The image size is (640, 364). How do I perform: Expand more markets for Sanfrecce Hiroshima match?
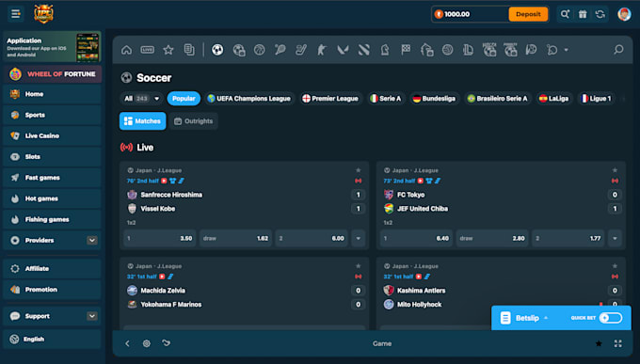point(358,238)
